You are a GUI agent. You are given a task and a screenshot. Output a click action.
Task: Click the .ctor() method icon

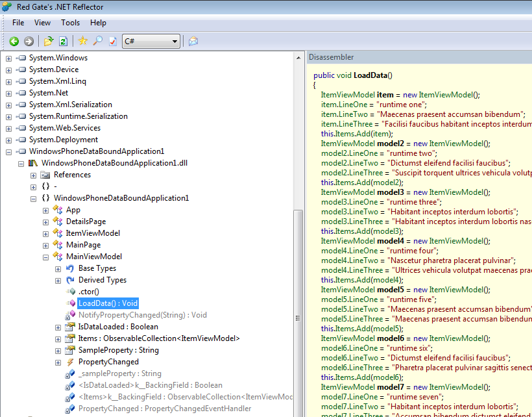click(71, 292)
